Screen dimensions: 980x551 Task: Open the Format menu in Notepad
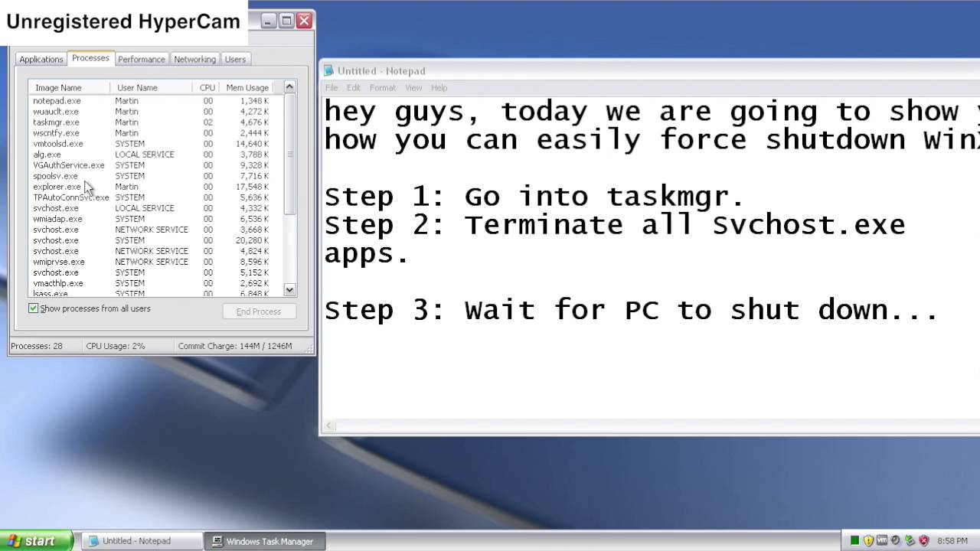click(x=382, y=88)
